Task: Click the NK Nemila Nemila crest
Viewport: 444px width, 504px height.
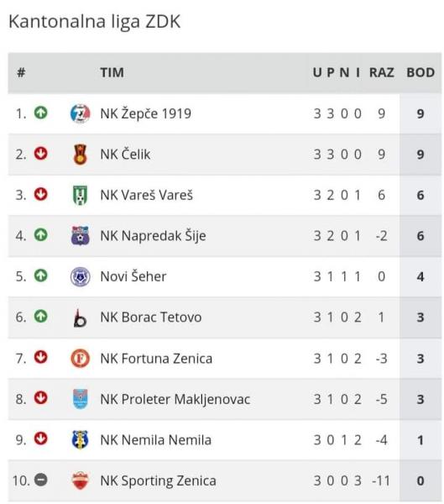Action: pyautogui.click(x=80, y=439)
